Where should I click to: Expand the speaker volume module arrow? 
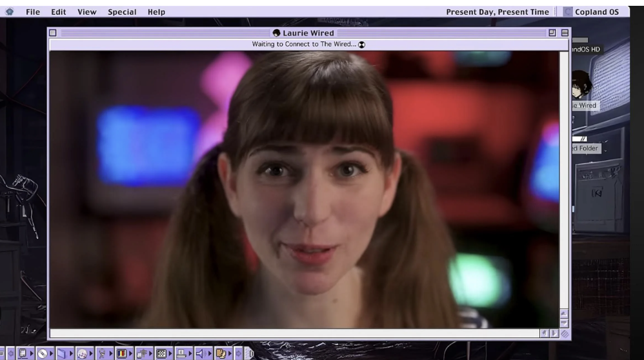(x=210, y=353)
